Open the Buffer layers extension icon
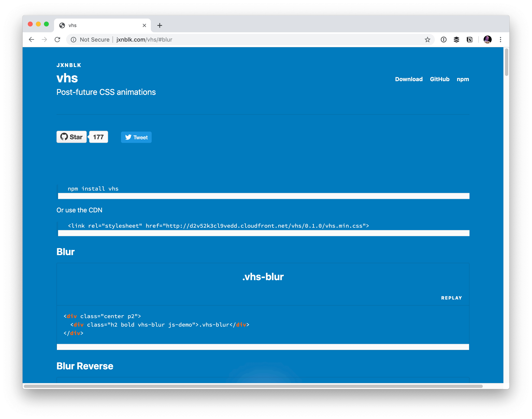The width and height of the screenshot is (532, 419). point(456,40)
